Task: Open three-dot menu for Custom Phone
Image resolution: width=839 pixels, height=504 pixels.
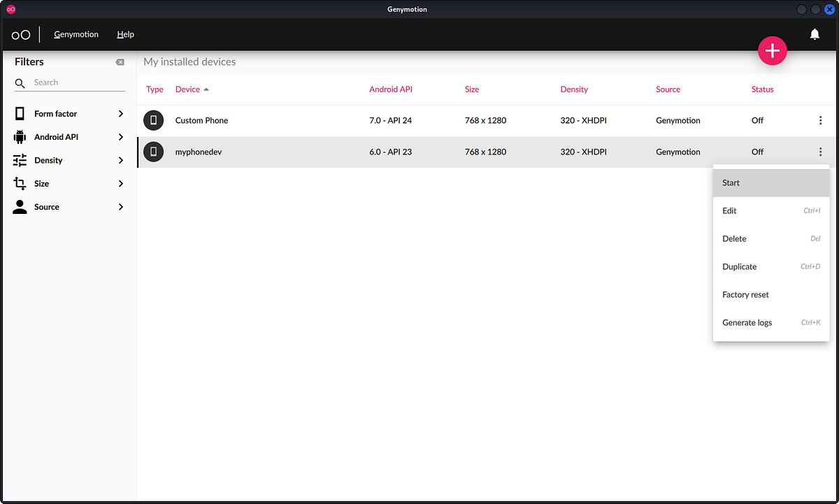Action: click(x=820, y=120)
